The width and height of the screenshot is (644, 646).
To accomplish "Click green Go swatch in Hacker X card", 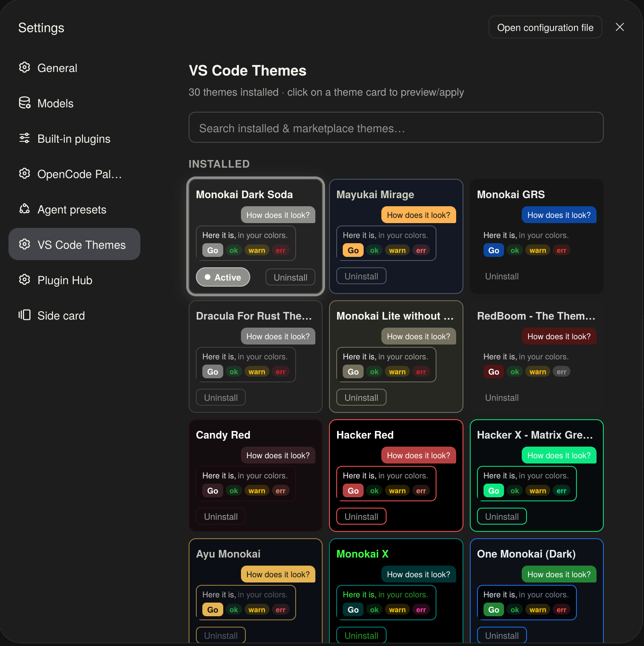I will point(494,490).
